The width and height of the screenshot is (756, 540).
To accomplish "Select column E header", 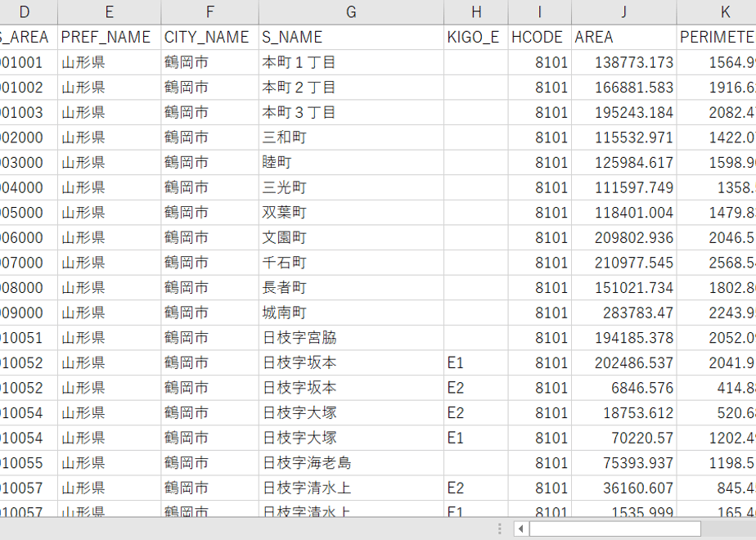I will click(x=110, y=12).
